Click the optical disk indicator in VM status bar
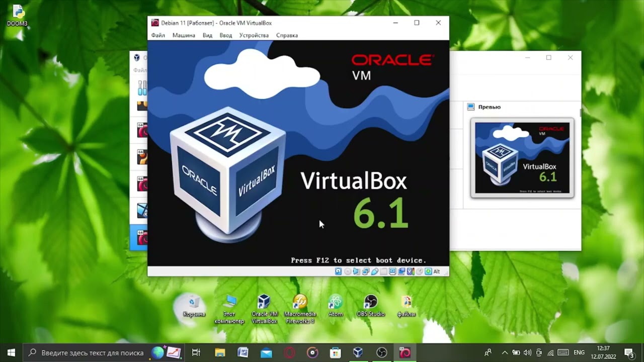The width and height of the screenshot is (644, 362). pyautogui.click(x=348, y=271)
